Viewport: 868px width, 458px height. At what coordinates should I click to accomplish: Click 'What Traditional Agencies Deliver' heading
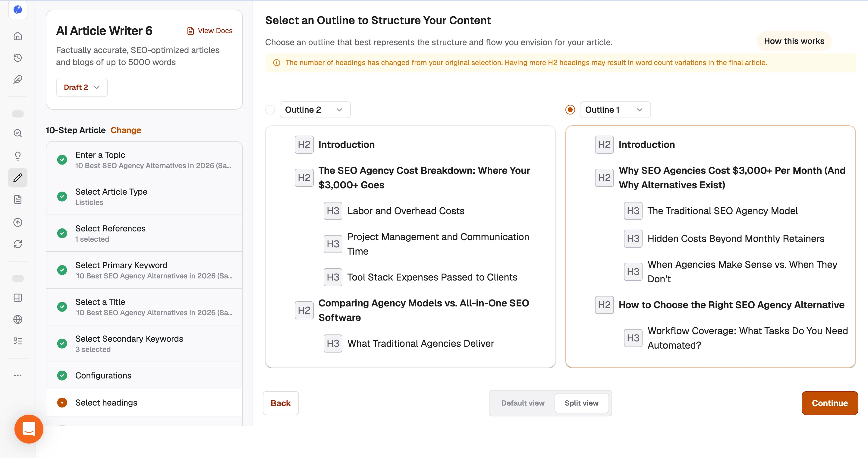pos(420,343)
